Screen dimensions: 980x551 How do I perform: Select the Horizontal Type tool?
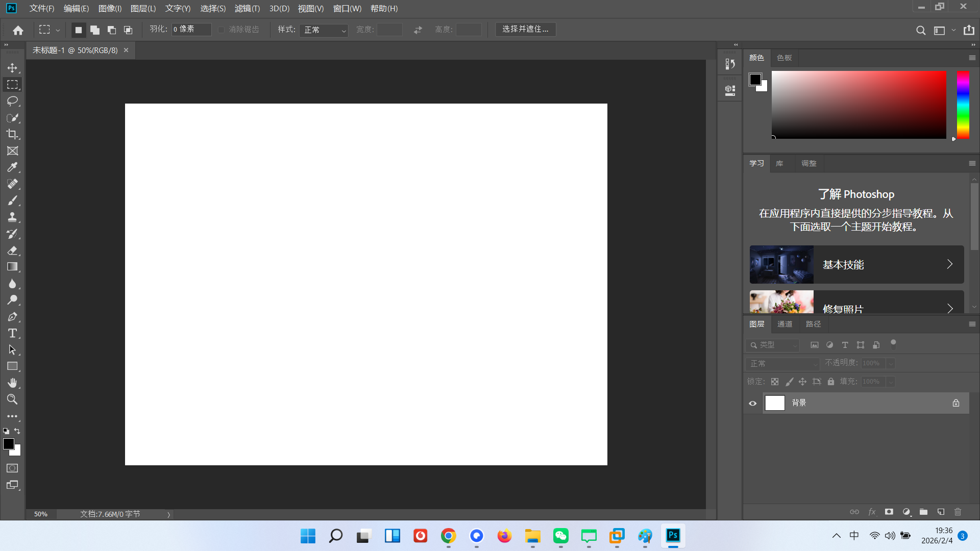(12, 333)
